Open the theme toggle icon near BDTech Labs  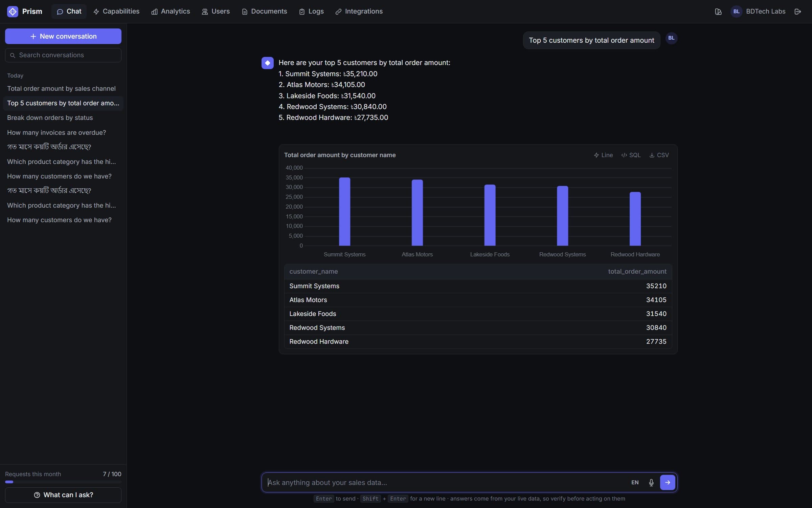[718, 12]
